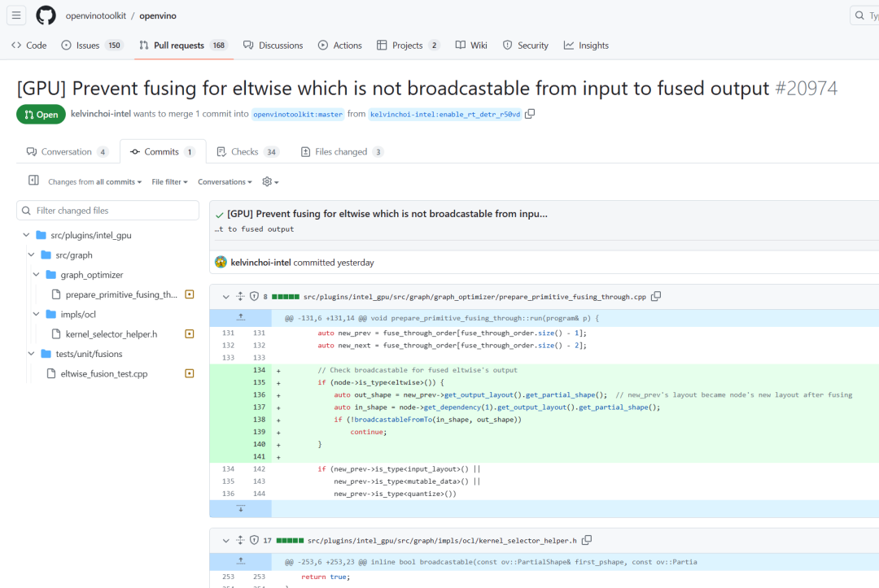Go to the Discussions tab
Screen dimensions: 879x588
click(x=273, y=46)
